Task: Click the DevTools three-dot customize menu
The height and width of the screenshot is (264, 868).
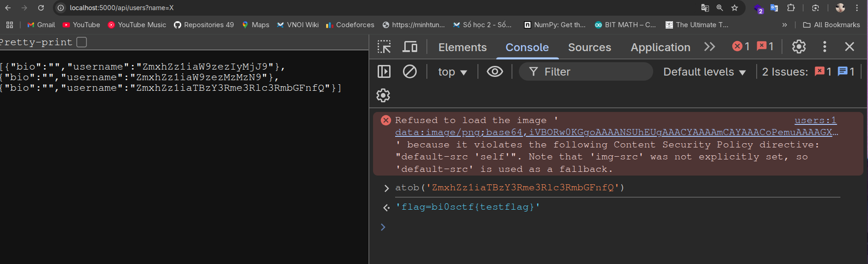Action: [824, 47]
